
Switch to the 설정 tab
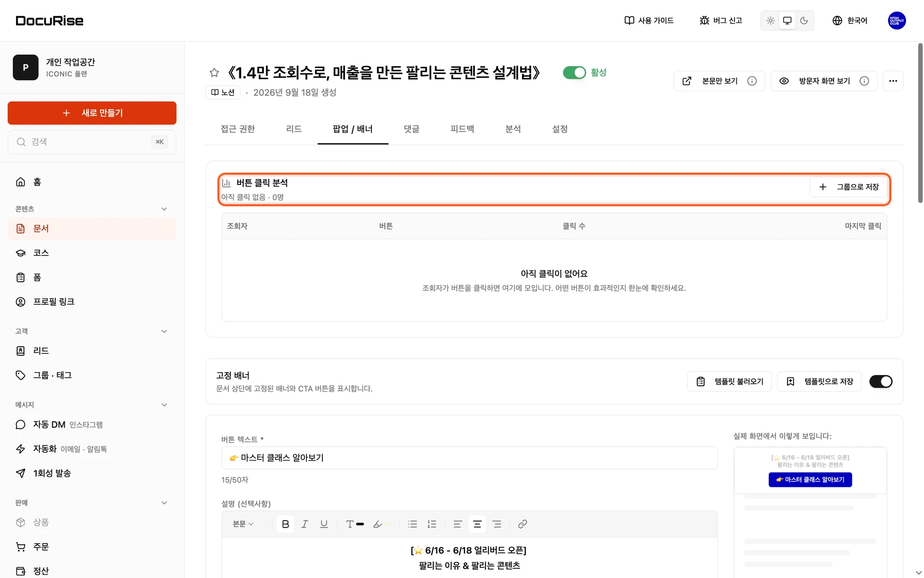tap(559, 129)
